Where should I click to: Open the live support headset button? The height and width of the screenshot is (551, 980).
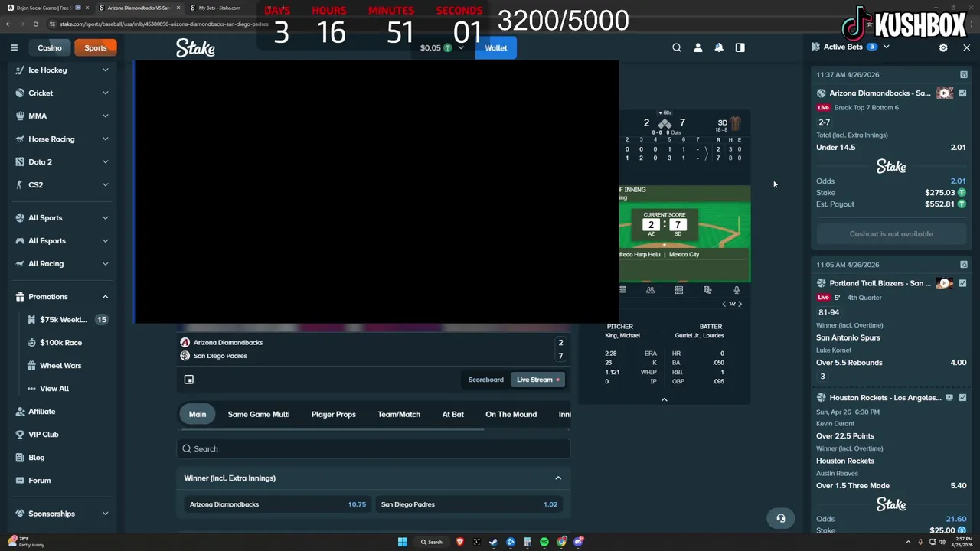(781, 519)
